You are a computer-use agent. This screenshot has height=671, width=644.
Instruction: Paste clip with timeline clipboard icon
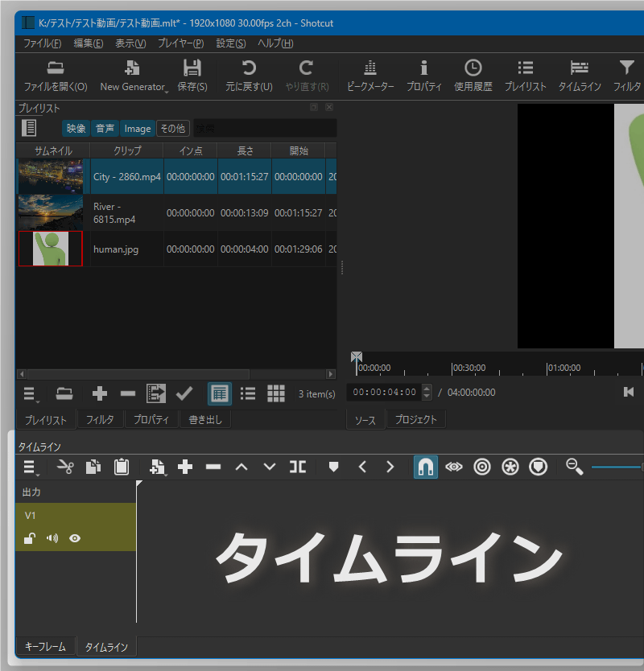tap(122, 467)
